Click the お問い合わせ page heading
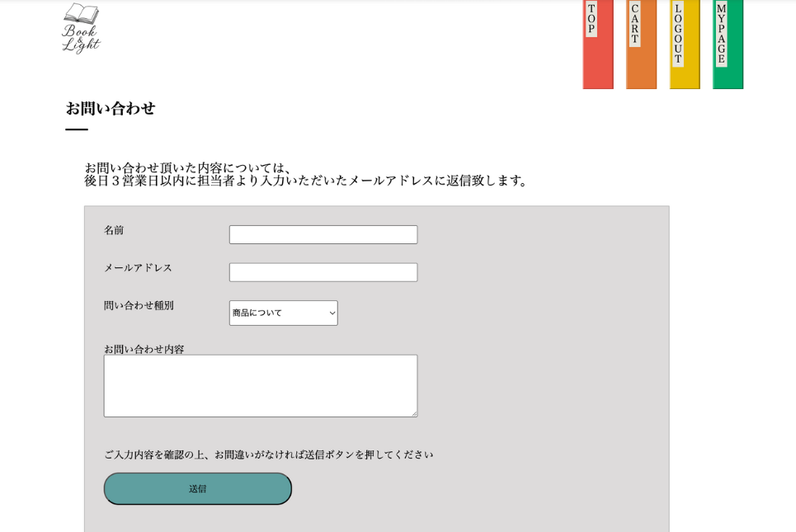Image resolution: width=796 pixels, height=532 pixels. (x=111, y=108)
